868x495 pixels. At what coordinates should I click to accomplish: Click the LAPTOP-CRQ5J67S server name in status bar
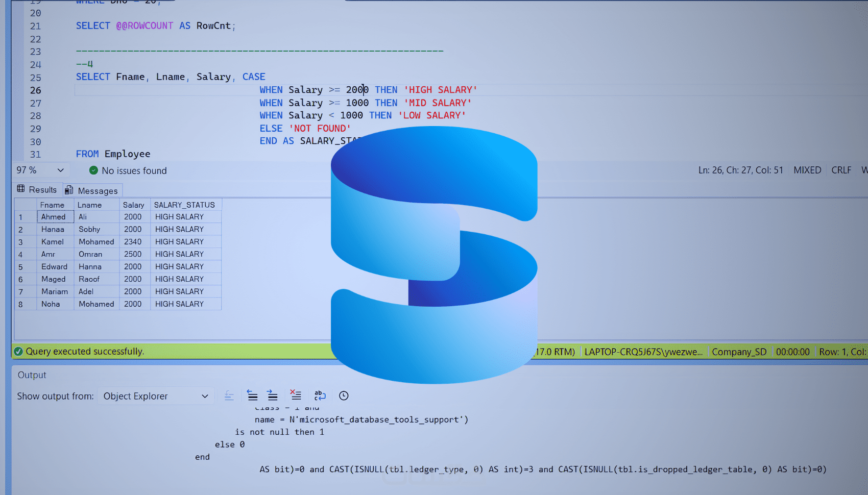click(x=643, y=352)
